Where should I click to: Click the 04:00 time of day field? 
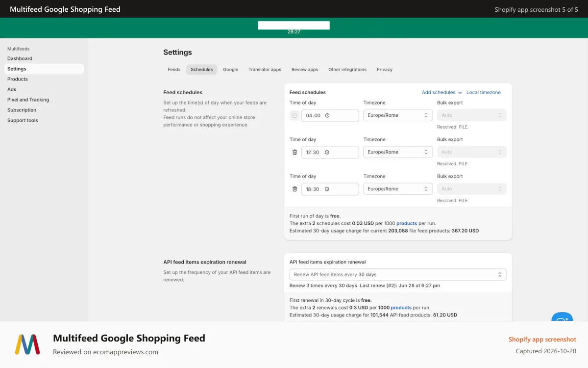coord(330,115)
